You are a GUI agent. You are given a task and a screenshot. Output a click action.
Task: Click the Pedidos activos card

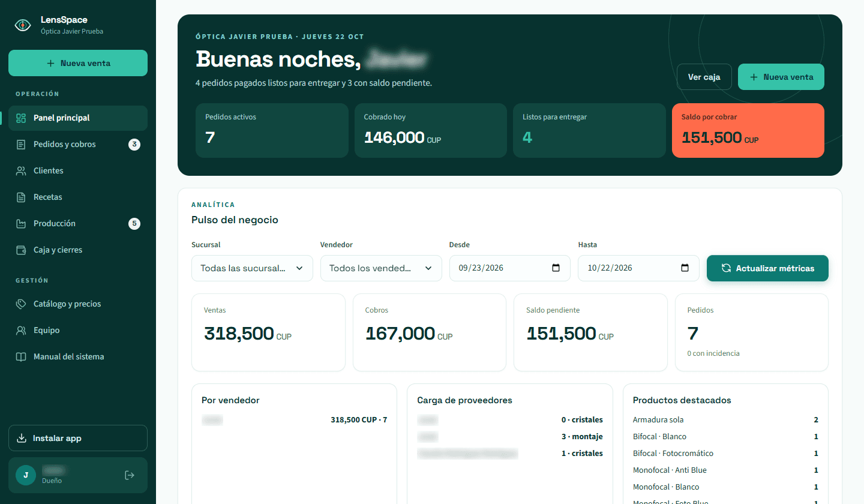(x=272, y=131)
